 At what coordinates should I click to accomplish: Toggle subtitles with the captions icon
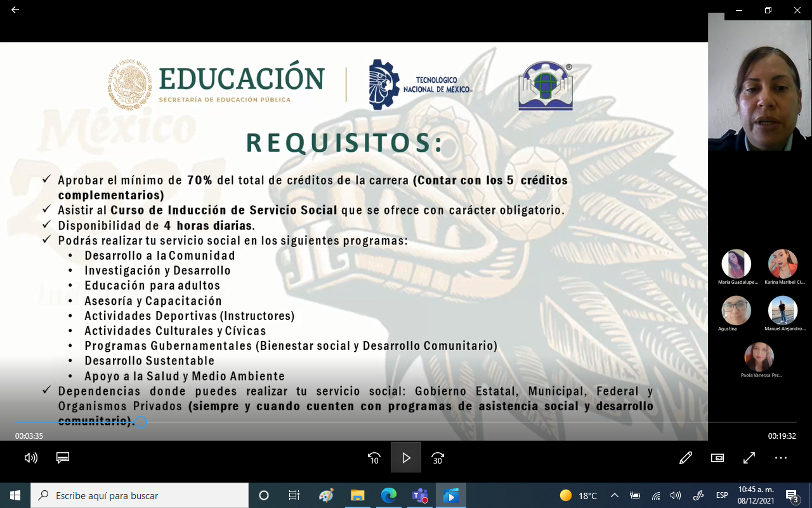63,458
